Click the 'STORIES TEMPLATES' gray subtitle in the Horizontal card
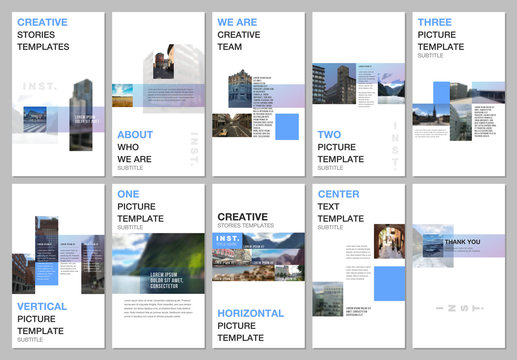Screen dimensions: 517x360 tap(246, 226)
